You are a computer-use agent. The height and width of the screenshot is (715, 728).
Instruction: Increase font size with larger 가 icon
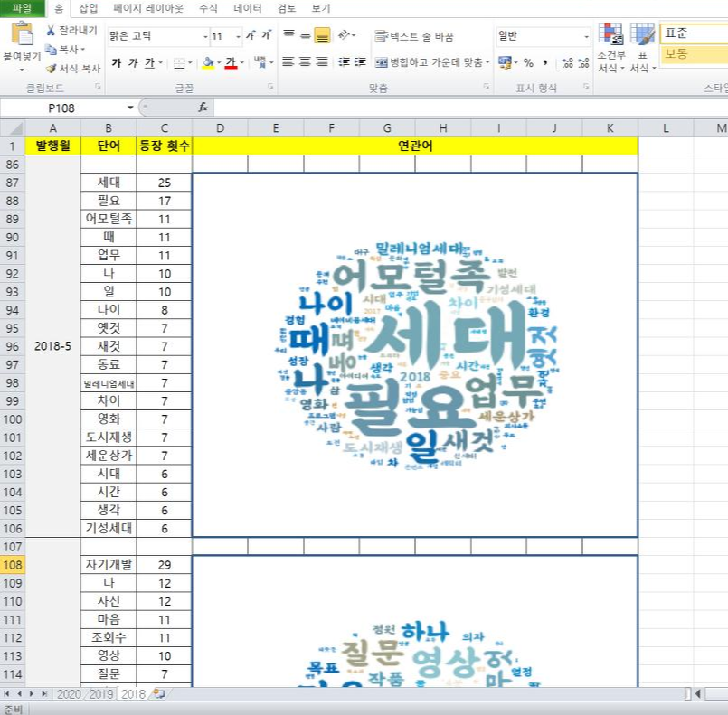(251, 35)
